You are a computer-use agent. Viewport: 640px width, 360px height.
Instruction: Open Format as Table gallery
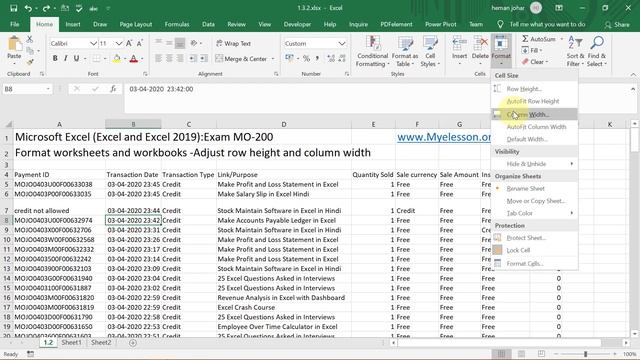(x=405, y=51)
